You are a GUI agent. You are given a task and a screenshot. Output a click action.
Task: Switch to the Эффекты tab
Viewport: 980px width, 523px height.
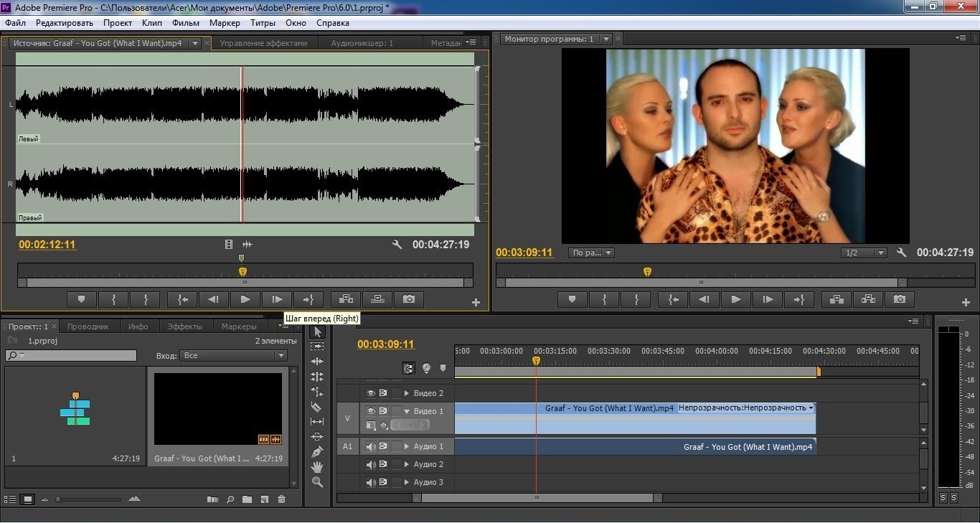coord(184,326)
